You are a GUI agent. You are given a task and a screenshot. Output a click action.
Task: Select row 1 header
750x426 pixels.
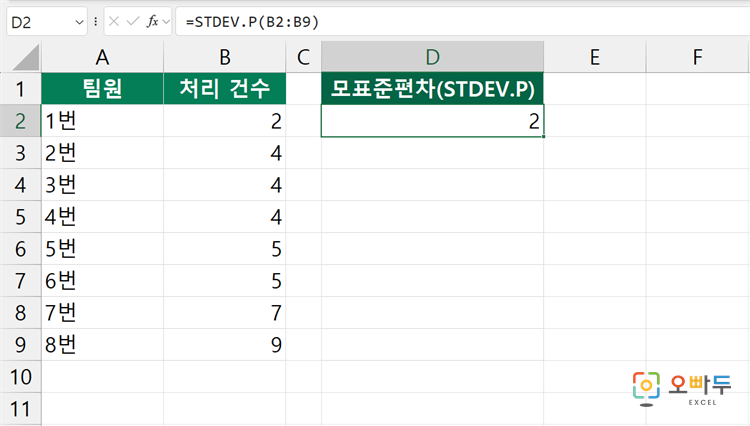pyautogui.click(x=20, y=89)
